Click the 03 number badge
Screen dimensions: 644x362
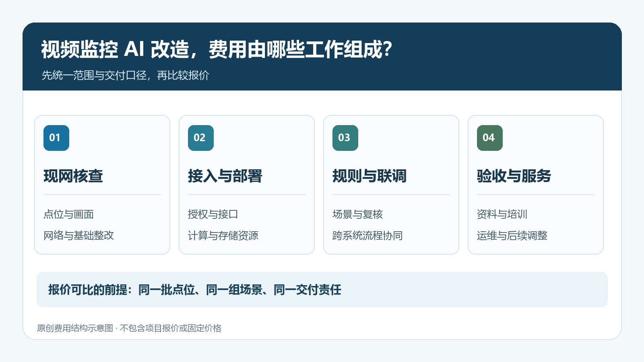point(345,138)
